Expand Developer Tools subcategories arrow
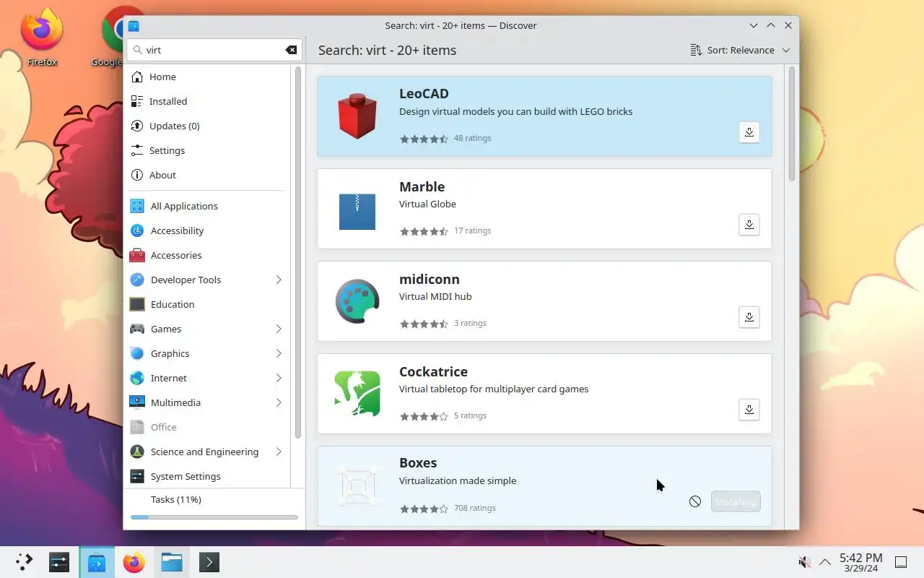924x578 pixels. 279,280
